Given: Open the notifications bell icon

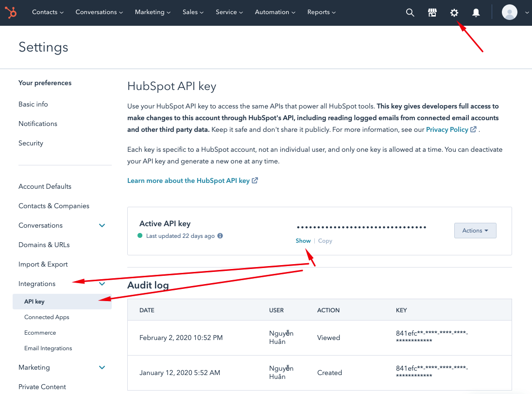Looking at the screenshot, I should 476,13.
